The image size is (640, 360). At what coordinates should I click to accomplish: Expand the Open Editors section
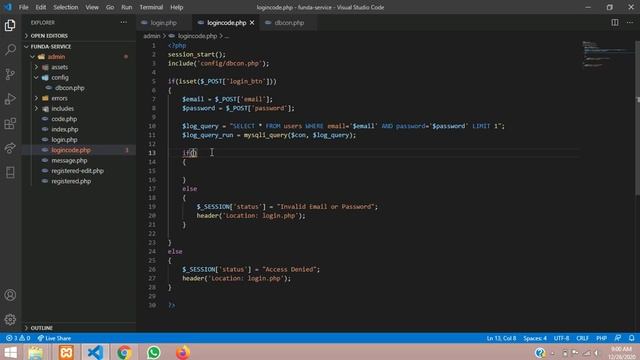49,36
